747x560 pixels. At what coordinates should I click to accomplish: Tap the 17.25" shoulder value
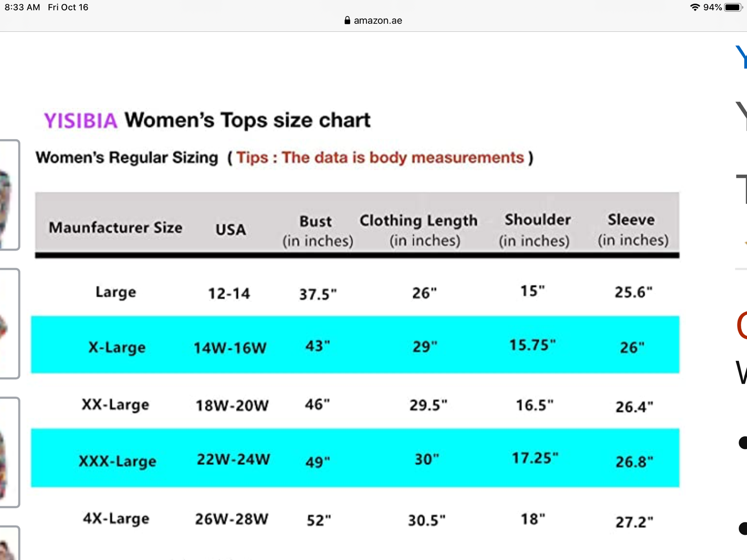pyautogui.click(x=535, y=458)
